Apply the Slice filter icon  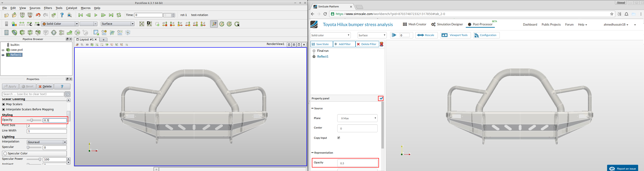tap(30, 32)
